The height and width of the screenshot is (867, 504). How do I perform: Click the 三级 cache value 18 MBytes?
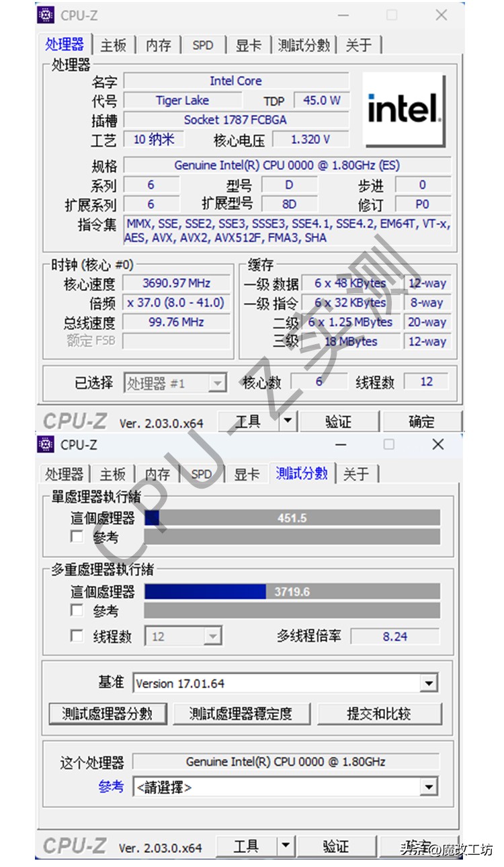tap(351, 341)
